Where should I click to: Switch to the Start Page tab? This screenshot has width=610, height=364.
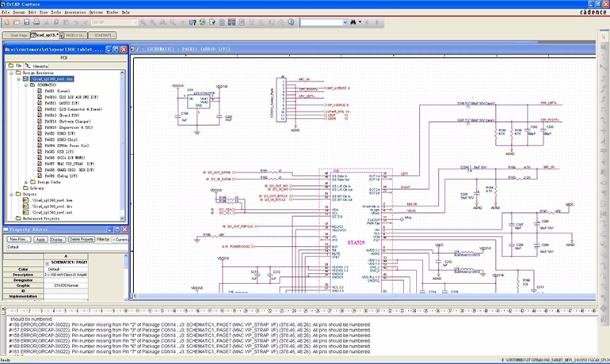(17, 35)
